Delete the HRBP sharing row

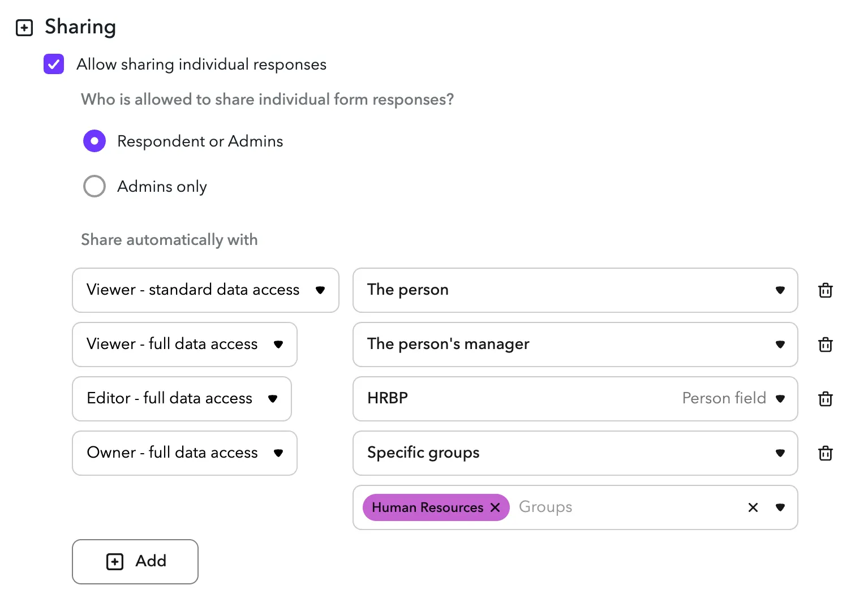click(826, 399)
